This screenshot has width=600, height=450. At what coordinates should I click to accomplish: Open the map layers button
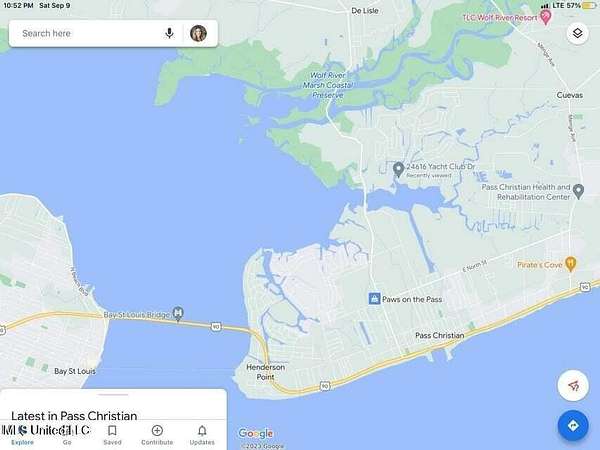577,33
